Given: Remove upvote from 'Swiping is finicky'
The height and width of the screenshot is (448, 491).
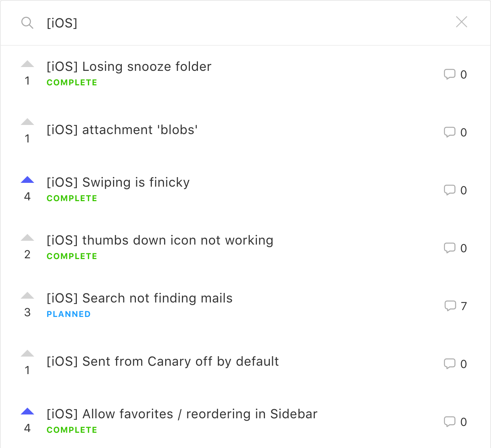Looking at the screenshot, I should 27,180.
